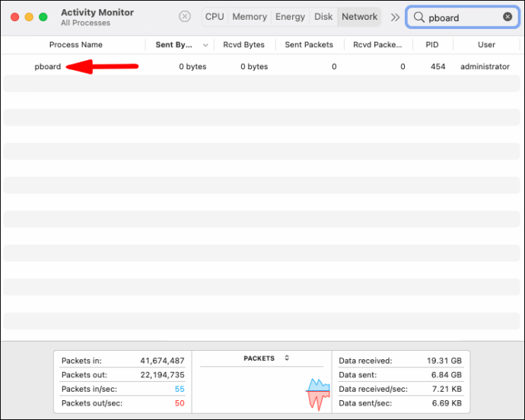Click the magnifying glass search icon
Screen dimensions: 525x420
coord(418,17)
